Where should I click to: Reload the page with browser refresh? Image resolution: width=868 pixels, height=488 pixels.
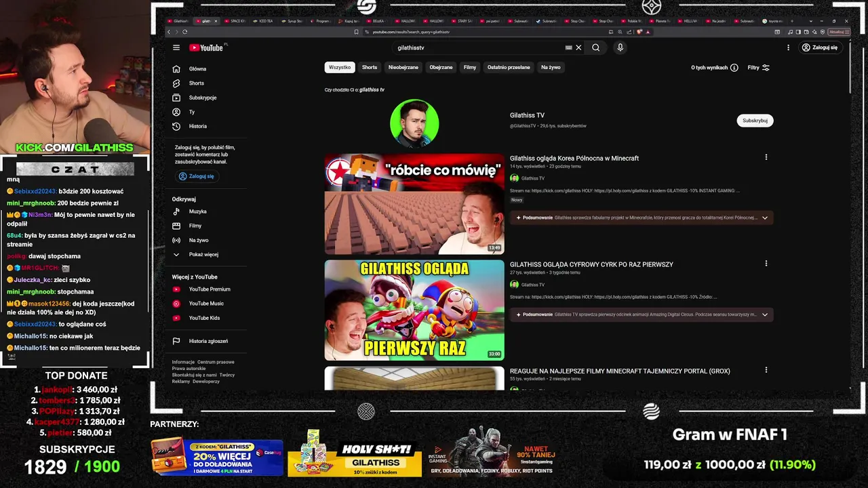point(184,32)
